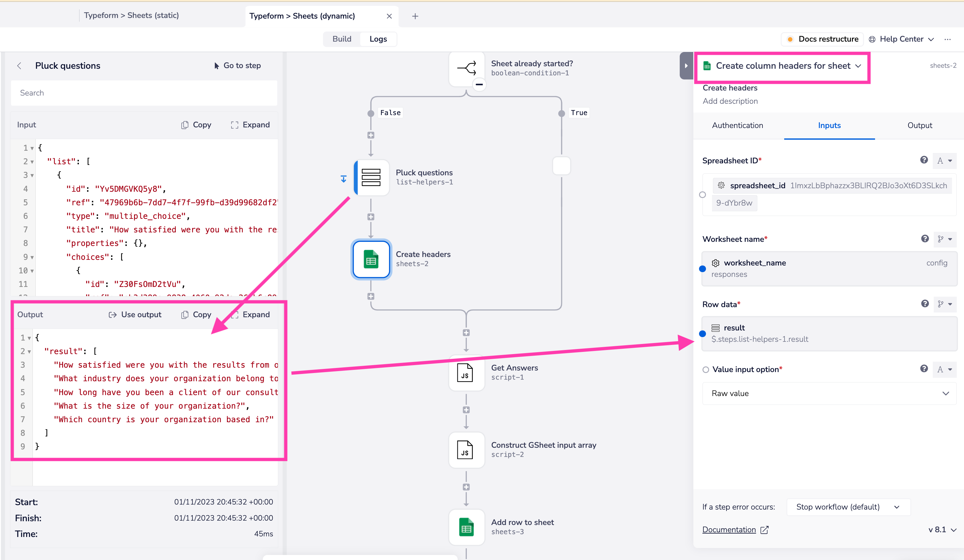Toggle the blue selector dot on worksheet_name
The height and width of the screenshot is (560, 964).
point(702,269)
